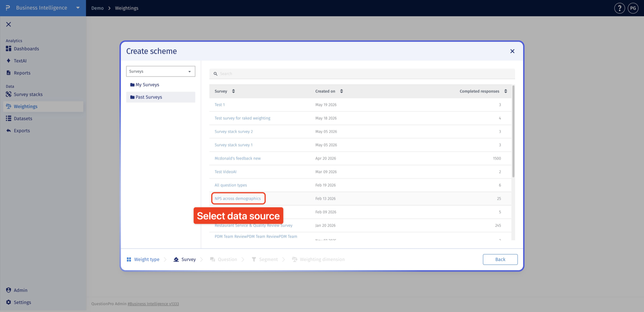Open the PG user profile avatar

pyautogui.click(x=633, y=8)
